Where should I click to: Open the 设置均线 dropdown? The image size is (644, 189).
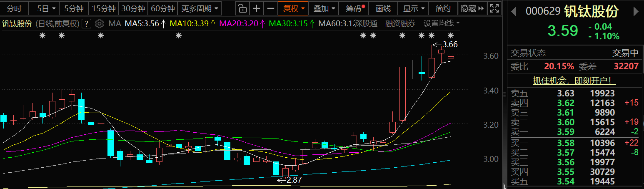point(442,23)
